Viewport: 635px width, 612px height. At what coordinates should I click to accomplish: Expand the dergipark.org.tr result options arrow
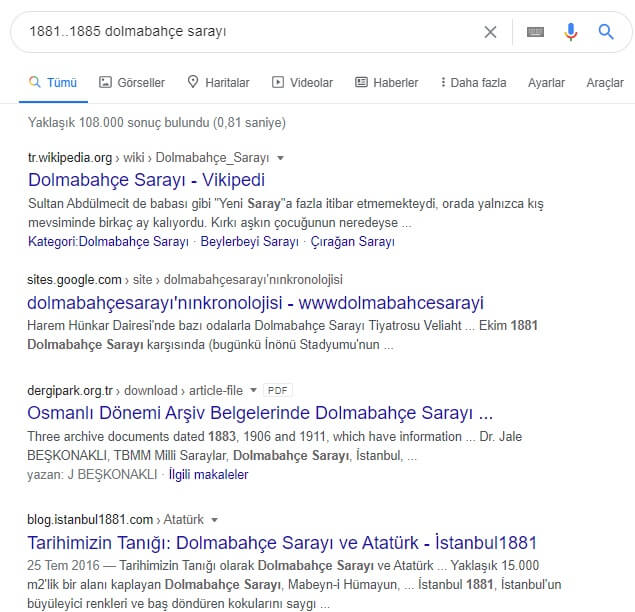254,389
